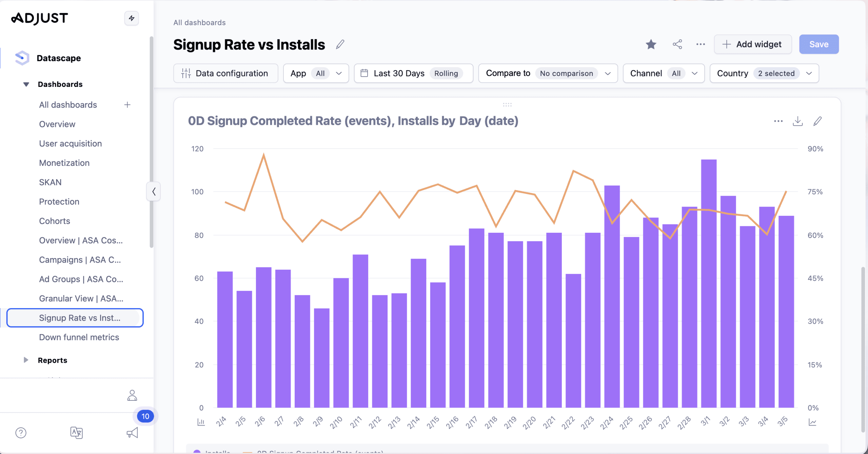This screenshot has width=868, height=454.
Task: Click the Add widget button
Action: click(752, 44)
